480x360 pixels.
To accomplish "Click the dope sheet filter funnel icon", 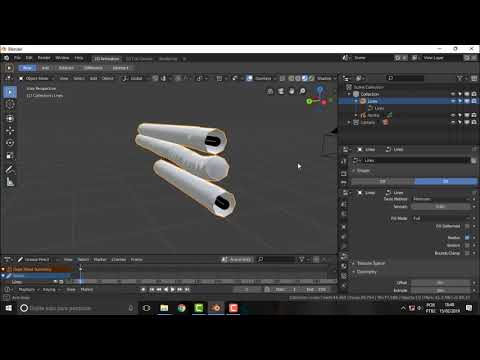I will coord(301,259).
